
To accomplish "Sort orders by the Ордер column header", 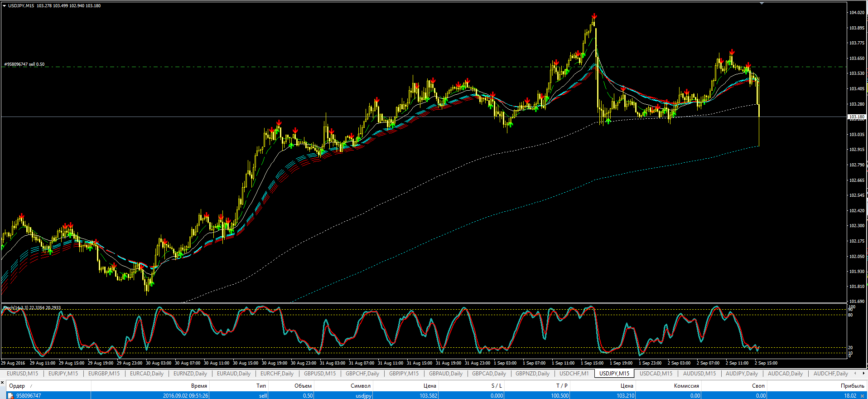I will [48, 386].
